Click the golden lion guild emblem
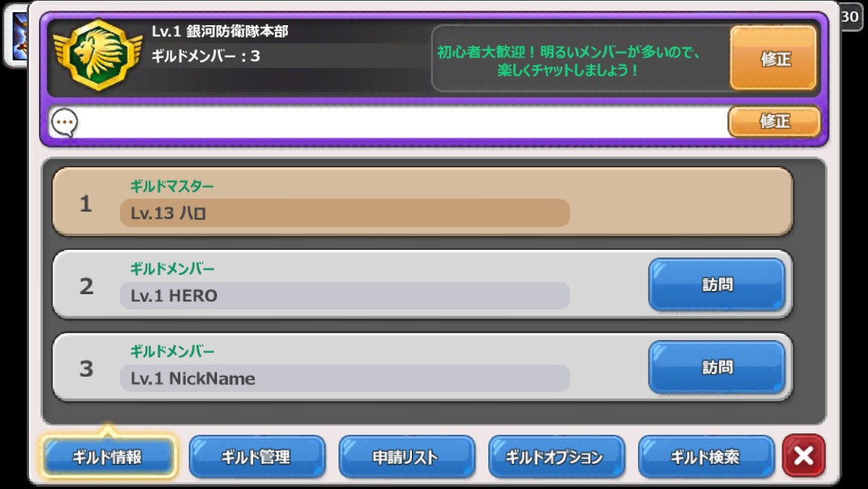 coord(99,55)
